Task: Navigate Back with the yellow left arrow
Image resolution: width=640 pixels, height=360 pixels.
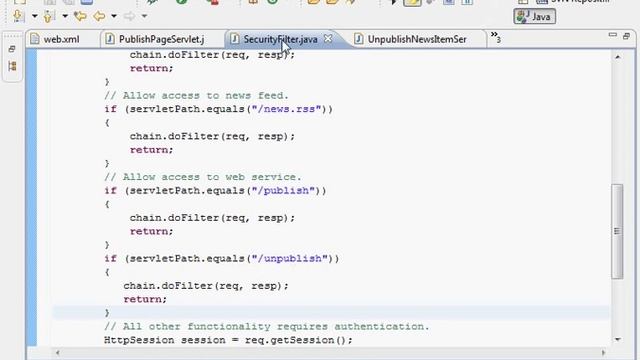Action: tap(99, 16)
